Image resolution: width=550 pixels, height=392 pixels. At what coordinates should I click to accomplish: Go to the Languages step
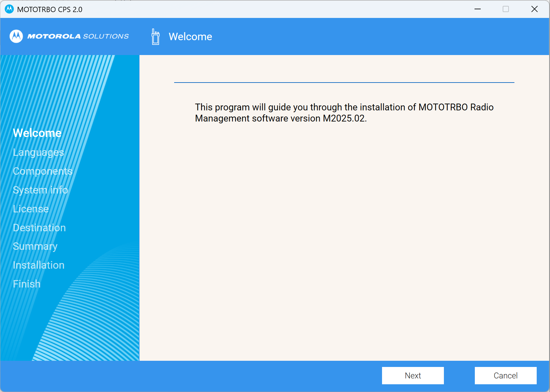38,152
